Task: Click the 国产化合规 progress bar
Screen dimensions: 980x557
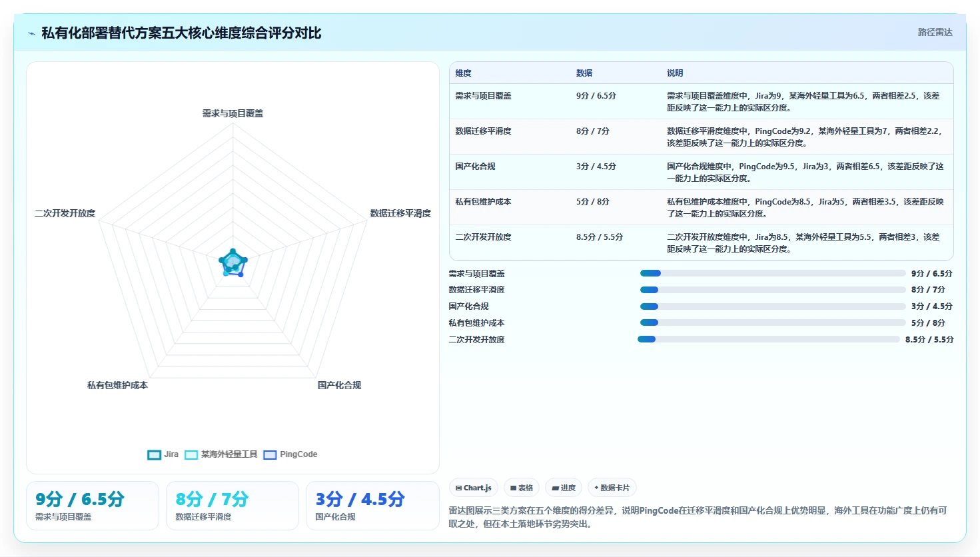Action: 773,306
